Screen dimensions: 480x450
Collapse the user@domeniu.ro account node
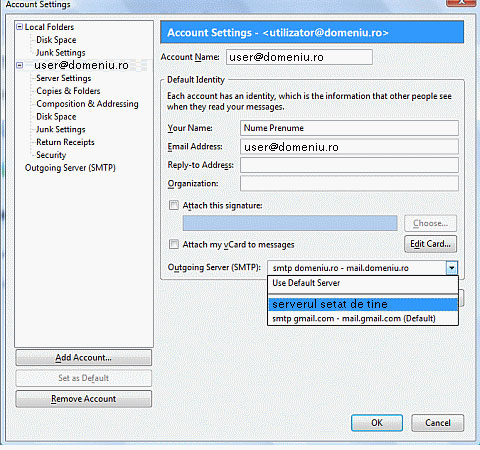point(20,65)
